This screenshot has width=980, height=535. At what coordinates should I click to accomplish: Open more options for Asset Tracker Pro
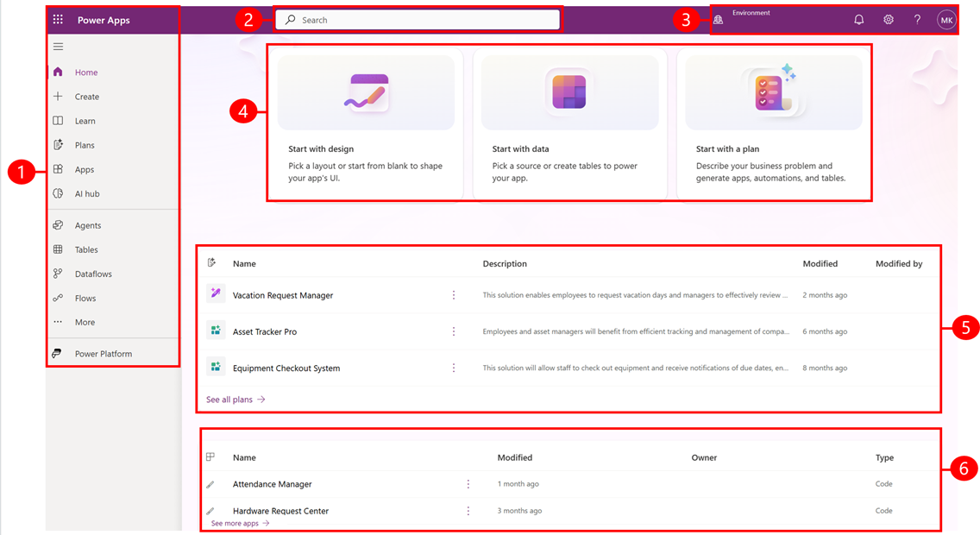click(454, 331)
